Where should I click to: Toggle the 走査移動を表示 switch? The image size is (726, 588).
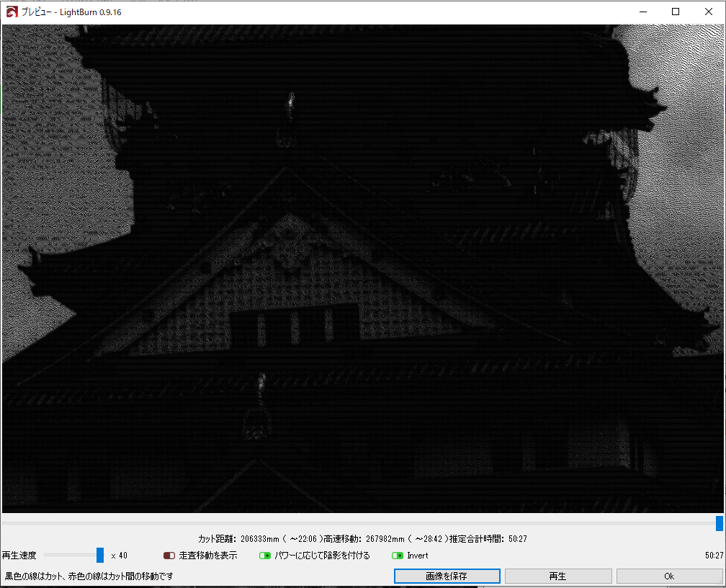[x=169, y=556]
